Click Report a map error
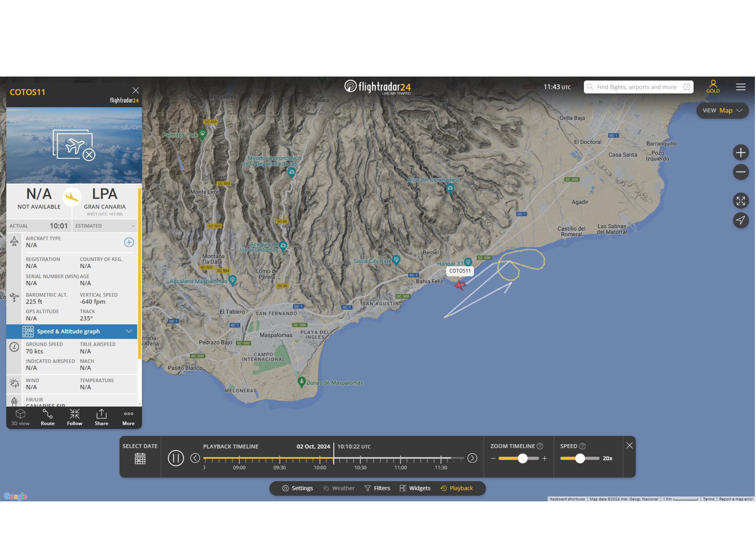The width and height of the screenshot is (756, 535). (x=736, y=499)
